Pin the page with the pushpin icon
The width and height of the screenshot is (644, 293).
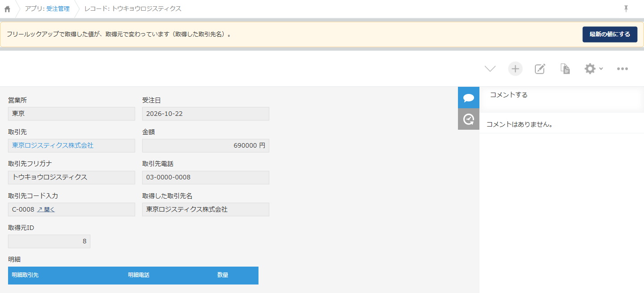(x=626, y=8)
